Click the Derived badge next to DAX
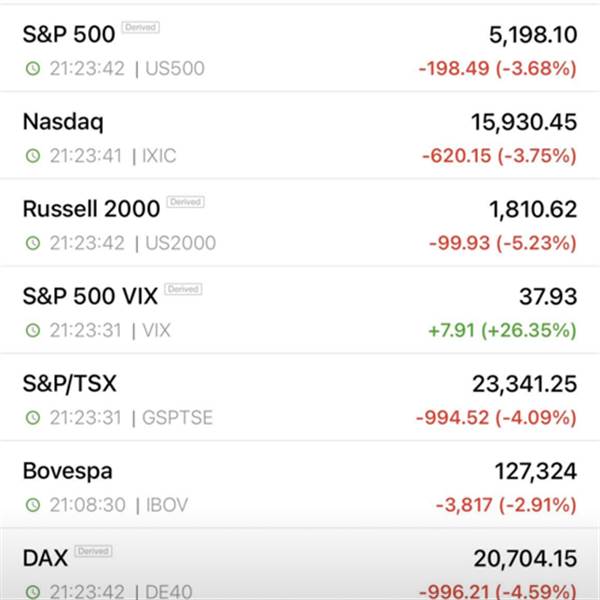This screenshot has height=600, width=600. (93, 551)
